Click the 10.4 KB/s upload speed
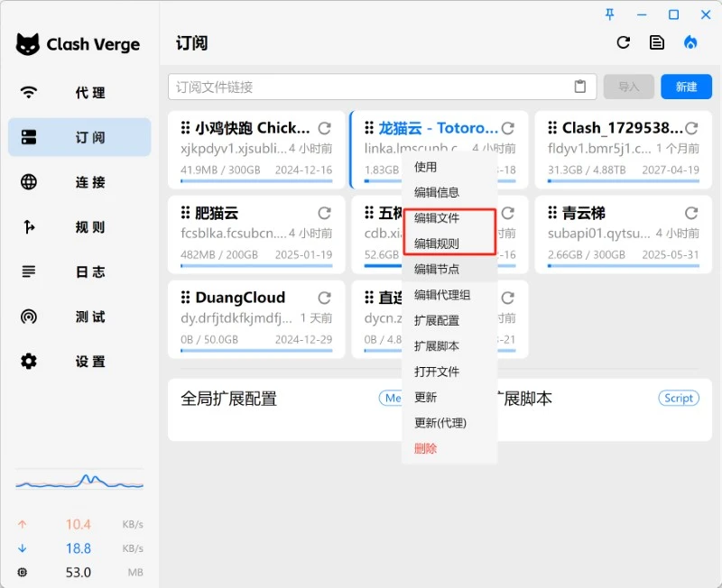Screen dimensions: 722x588 coord(79,525)
